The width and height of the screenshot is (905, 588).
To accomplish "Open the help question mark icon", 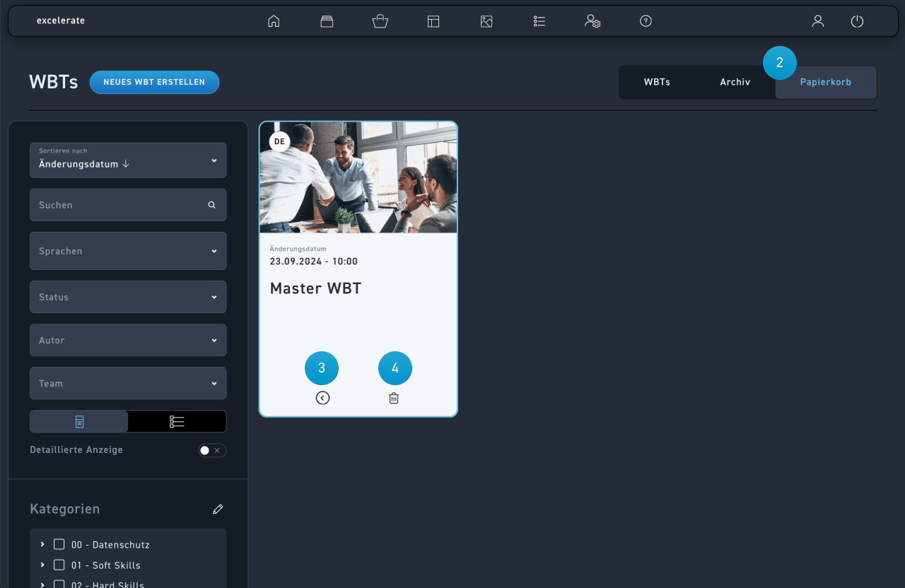I will pyautogui.click(x=646, y=21).
